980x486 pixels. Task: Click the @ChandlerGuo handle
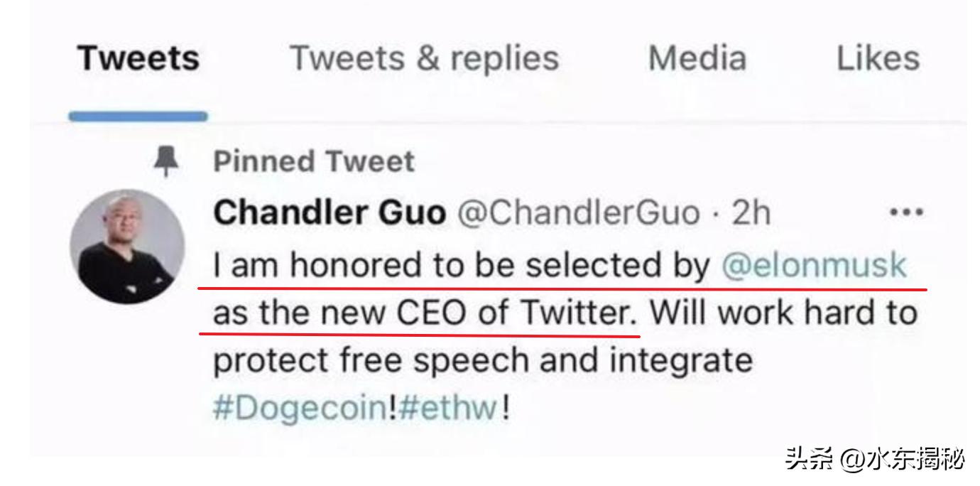coord(578,212)
